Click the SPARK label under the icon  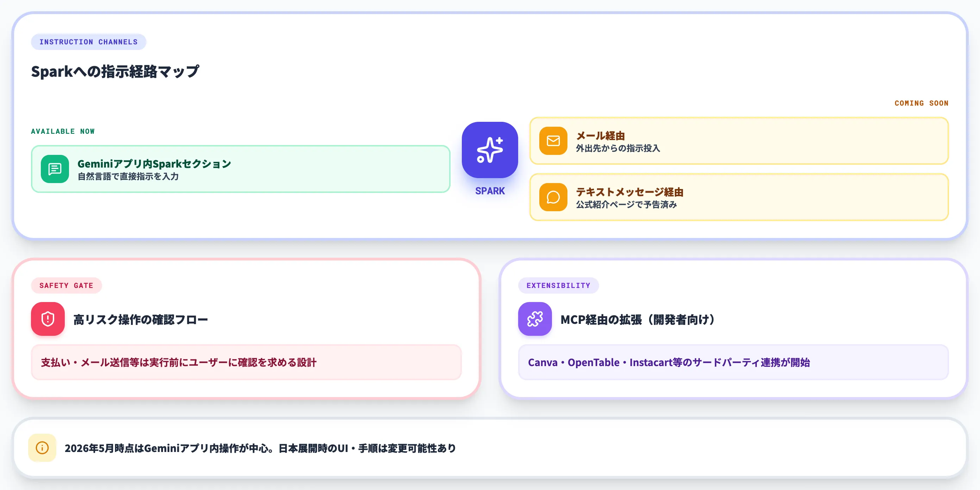coord(490,191)
